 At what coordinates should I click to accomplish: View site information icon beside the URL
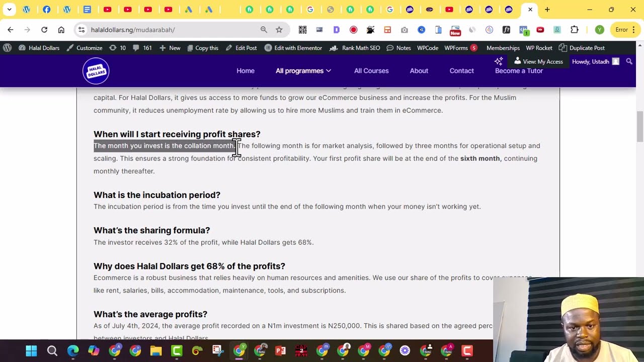pyautogui.click(x=82, y=30)
